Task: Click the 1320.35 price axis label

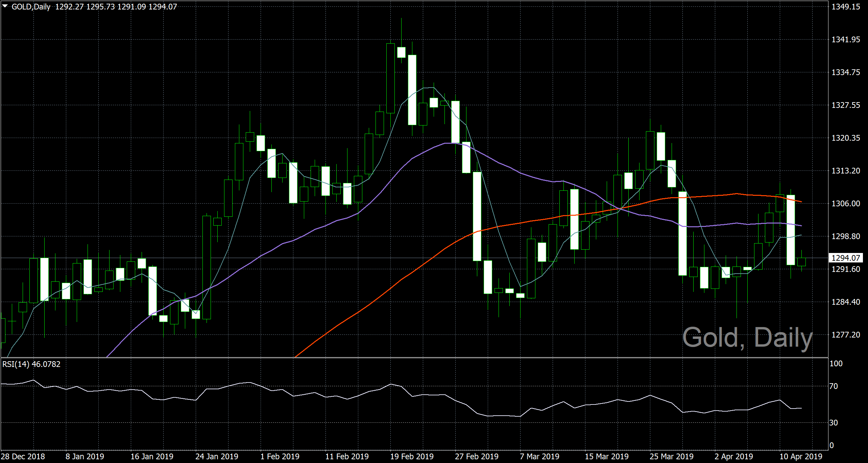Action: click(x=846, y=138)
